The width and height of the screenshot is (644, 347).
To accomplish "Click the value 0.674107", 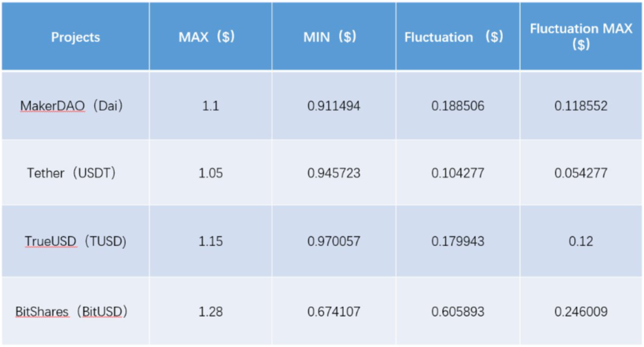I will tap(334, 312).
